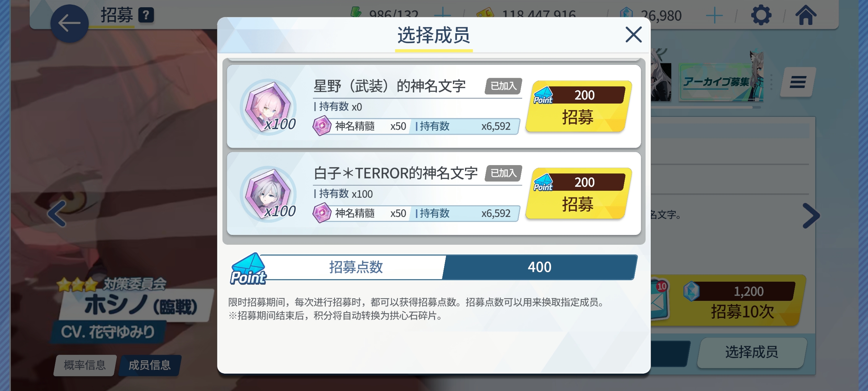Add more blue gems plus icon
This screenshot has height=391, width=868.
click(714, 16)
